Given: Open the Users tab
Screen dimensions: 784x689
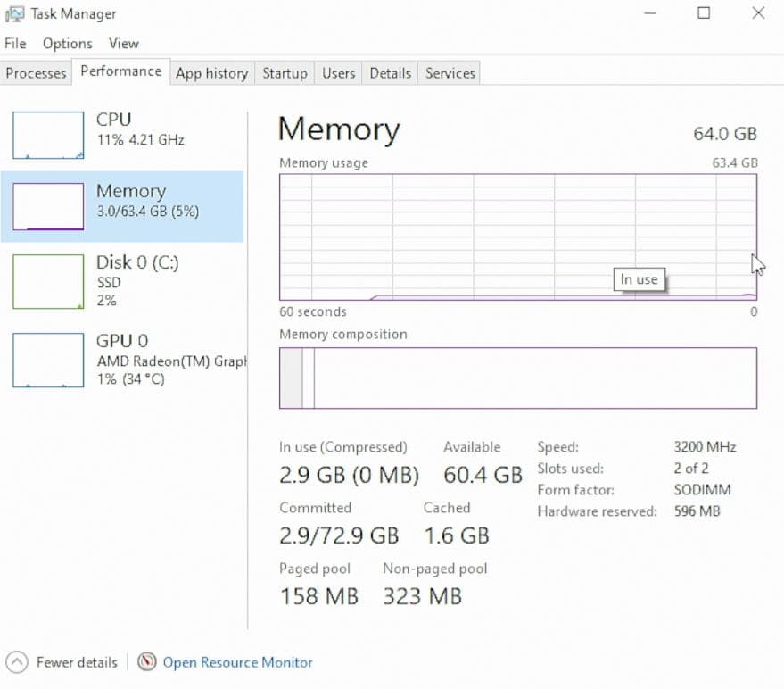Looking at the screenshot, I should click(338, 73).
